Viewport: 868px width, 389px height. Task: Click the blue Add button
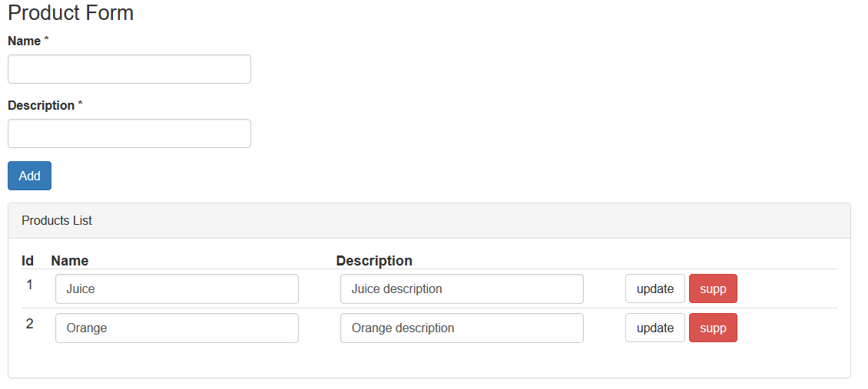tap(29, 176)
